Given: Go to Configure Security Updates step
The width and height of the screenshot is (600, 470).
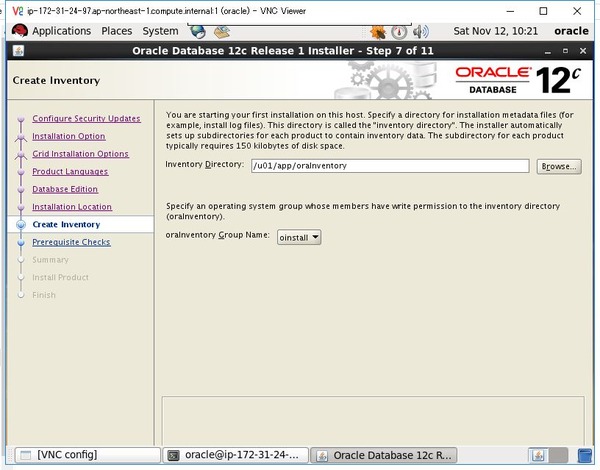Looking at the screenshot, I should pyautogui.click(x=86, y=119).
